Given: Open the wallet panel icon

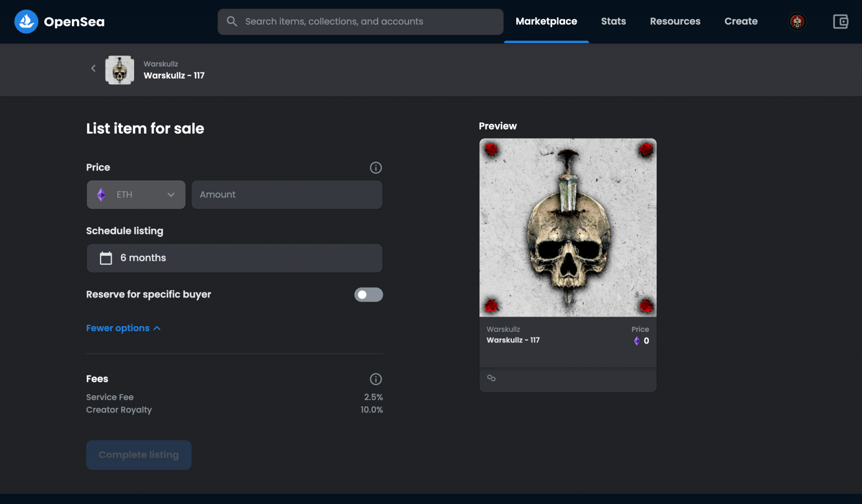Looking at the screenshot, I should (840, 21).
